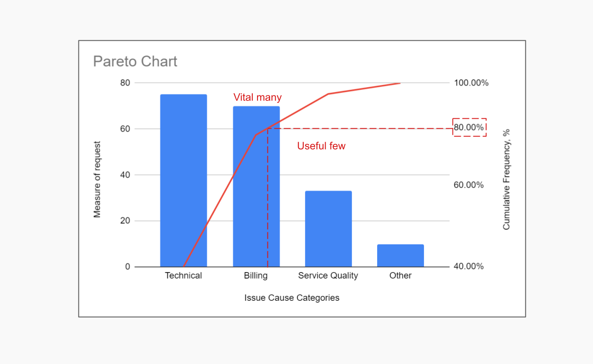Click the Vital many annotation text
The height and width of the screenshot is (364, 593).
coord(257,97)
